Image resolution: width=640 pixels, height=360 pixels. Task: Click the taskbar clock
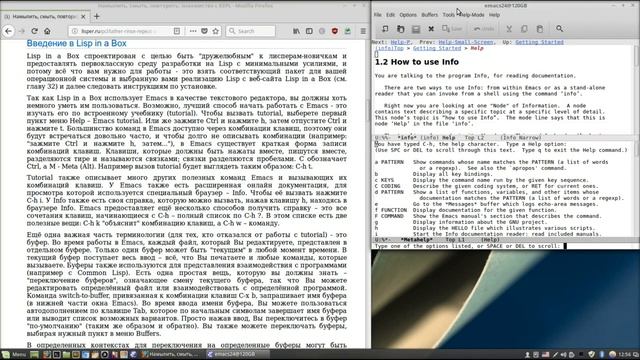point(624,354)
